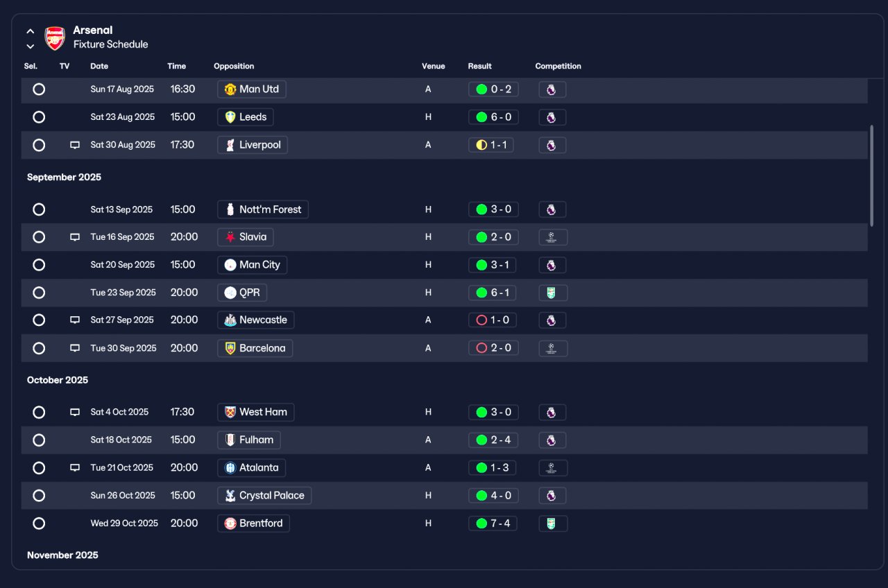
Task: Click the Arsenal club crest icon
Action: [55, 37]
